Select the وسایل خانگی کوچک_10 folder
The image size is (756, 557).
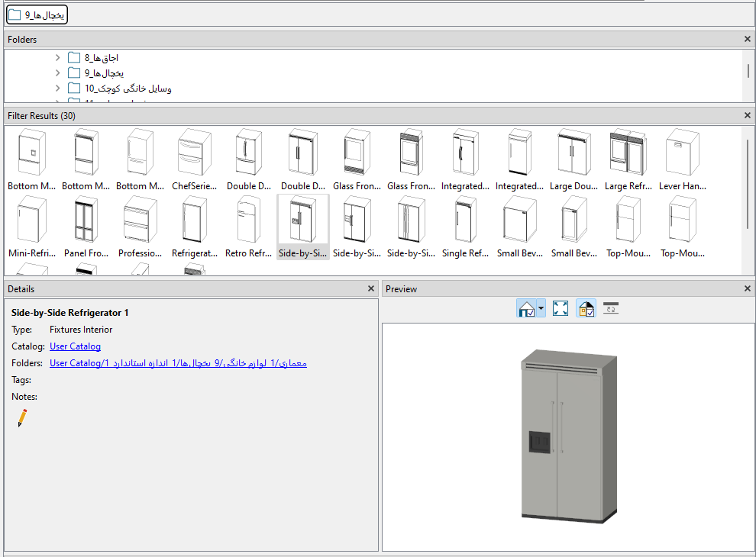128,89
